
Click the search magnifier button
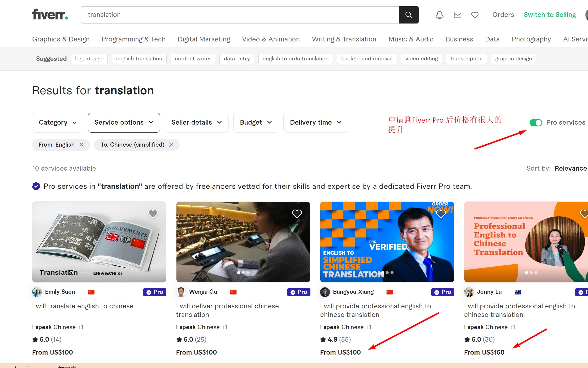408,15
